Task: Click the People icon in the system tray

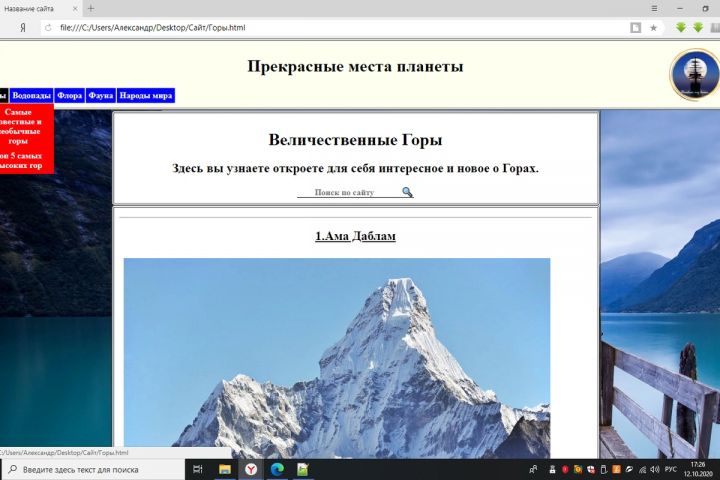Action: 533,469
